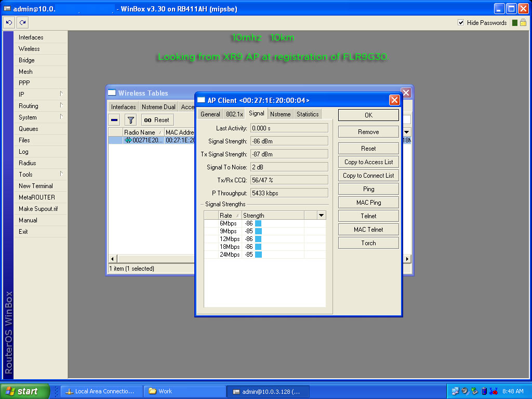The image size is (532, 399).
Task: Click the Remove button
Action: pos(368,132)
